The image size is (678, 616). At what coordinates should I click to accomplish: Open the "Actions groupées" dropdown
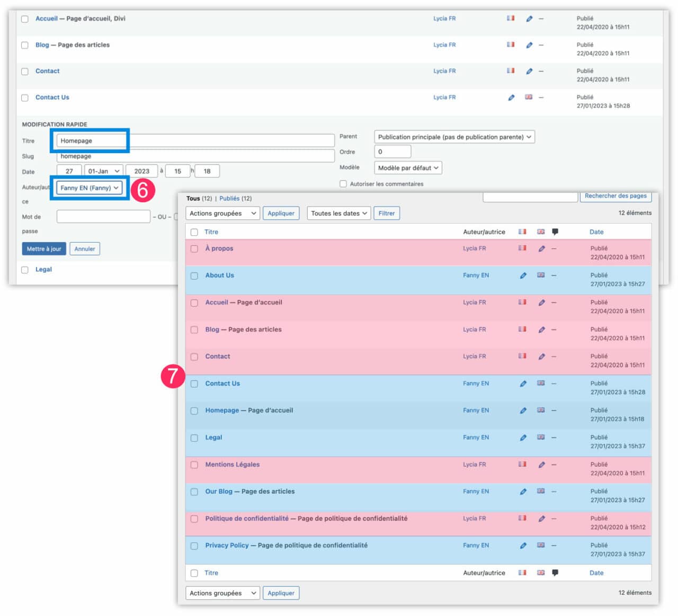click(222, 213)
